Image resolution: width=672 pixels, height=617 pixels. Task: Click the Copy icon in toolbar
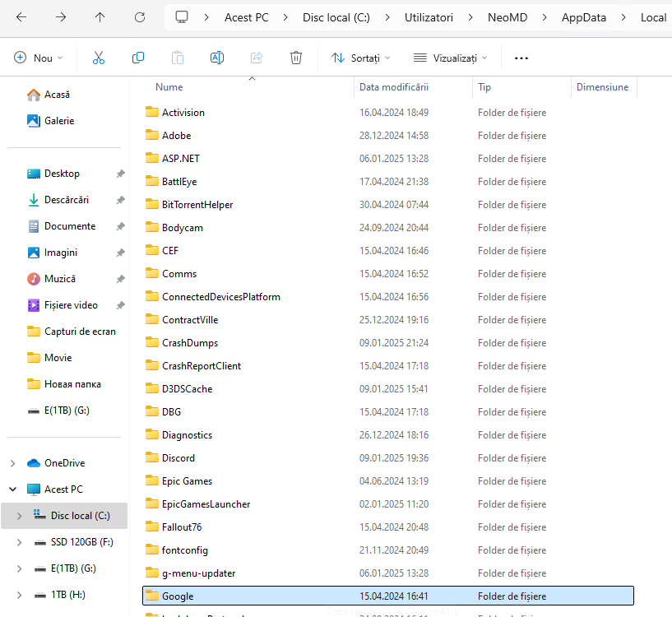coord(138,58)
